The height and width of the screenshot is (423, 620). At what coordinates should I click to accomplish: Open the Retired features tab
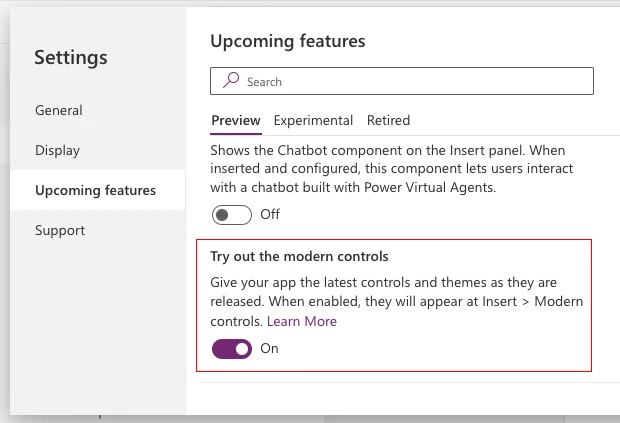pos(388,120)
